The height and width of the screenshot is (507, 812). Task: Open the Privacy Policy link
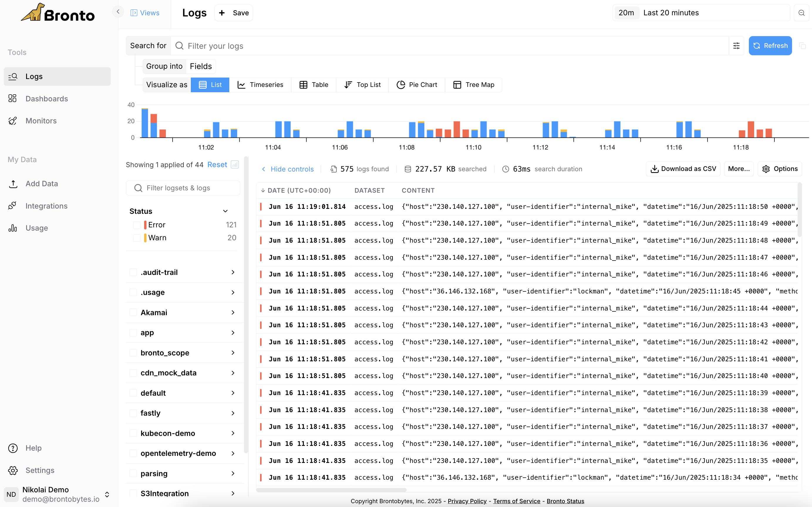[467, 501]
